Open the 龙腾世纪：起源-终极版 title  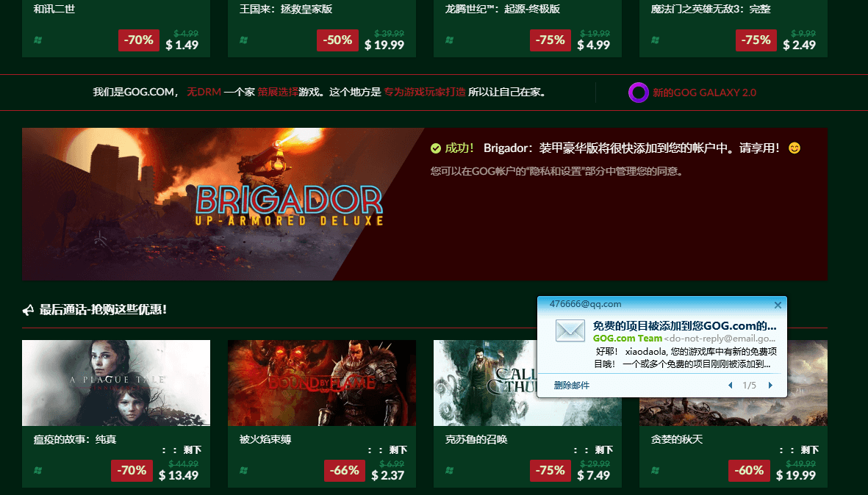click(x=503, y=9)
